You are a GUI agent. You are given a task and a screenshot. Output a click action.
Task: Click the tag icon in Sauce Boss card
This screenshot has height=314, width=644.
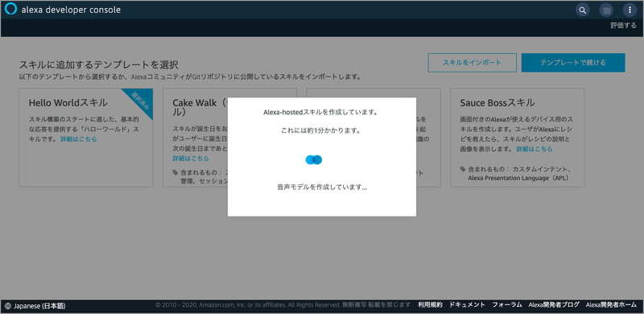[463, 169]
